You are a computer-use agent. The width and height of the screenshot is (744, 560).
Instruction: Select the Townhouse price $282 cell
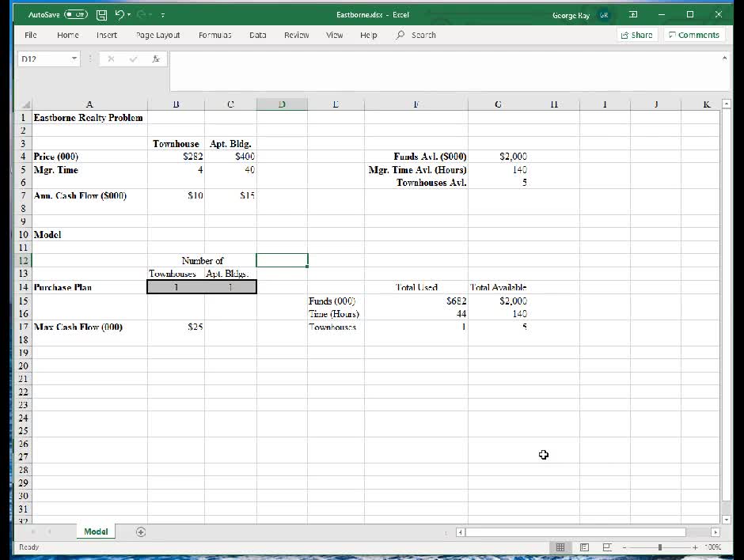(176, 157)
